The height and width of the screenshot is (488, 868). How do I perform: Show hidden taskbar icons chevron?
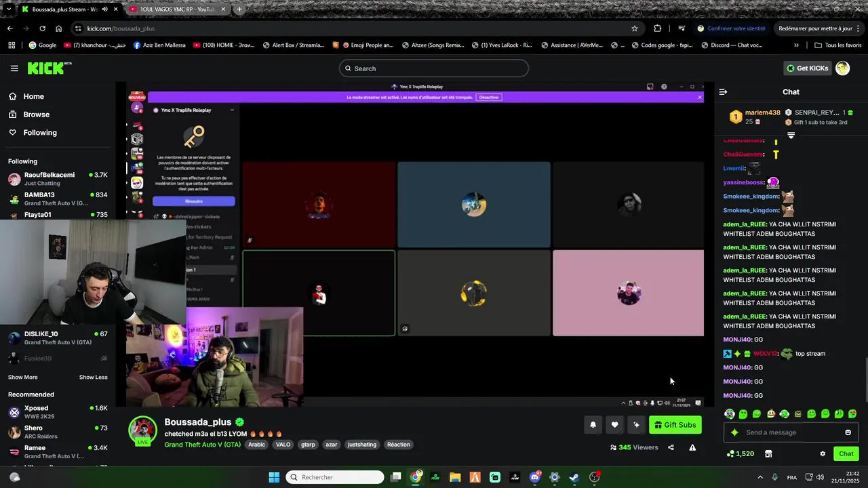(760, 477)
